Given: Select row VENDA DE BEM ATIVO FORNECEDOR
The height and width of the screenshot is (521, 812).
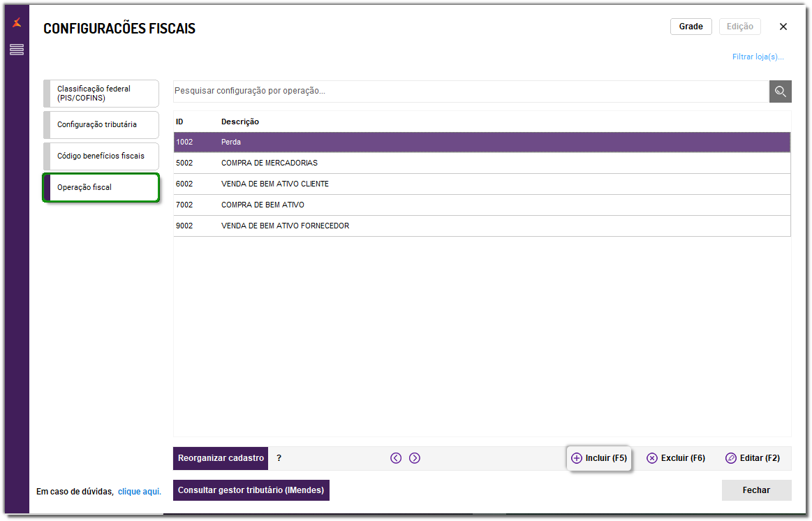Looking at the screenshot, I should (x=482, y=226).
